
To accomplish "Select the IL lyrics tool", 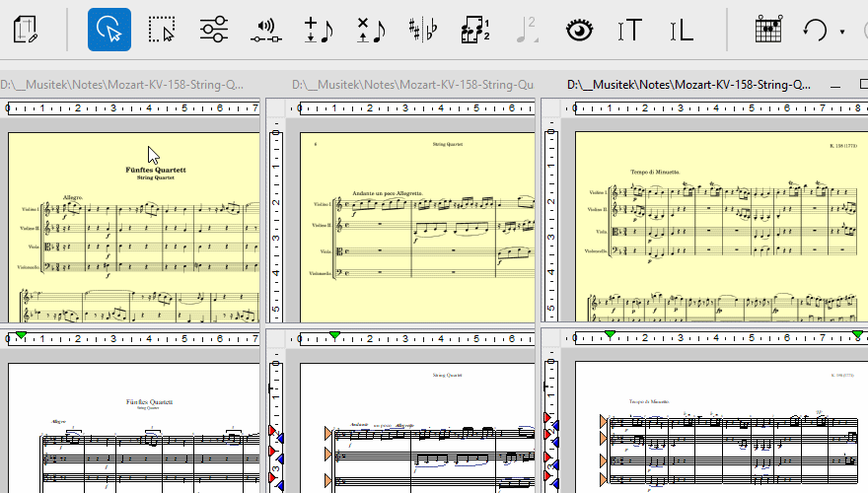I will point(681,30).
